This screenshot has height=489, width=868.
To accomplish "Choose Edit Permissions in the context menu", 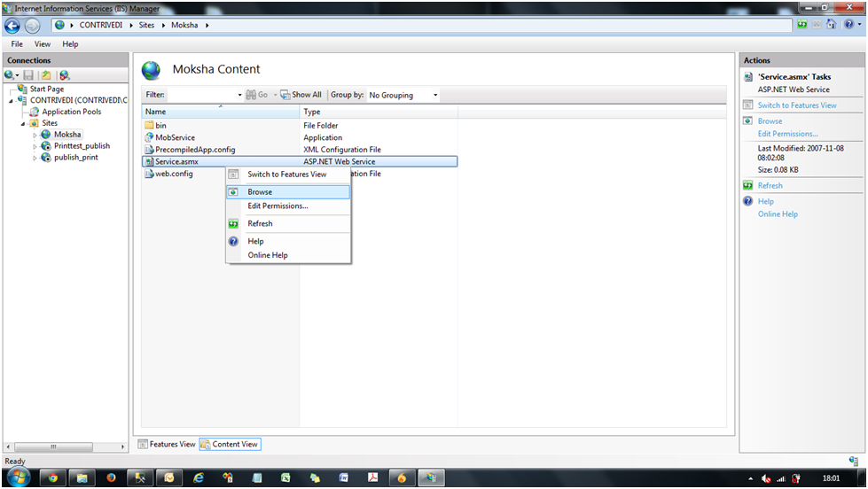I will pyautogui.click(x=288, y=206).
